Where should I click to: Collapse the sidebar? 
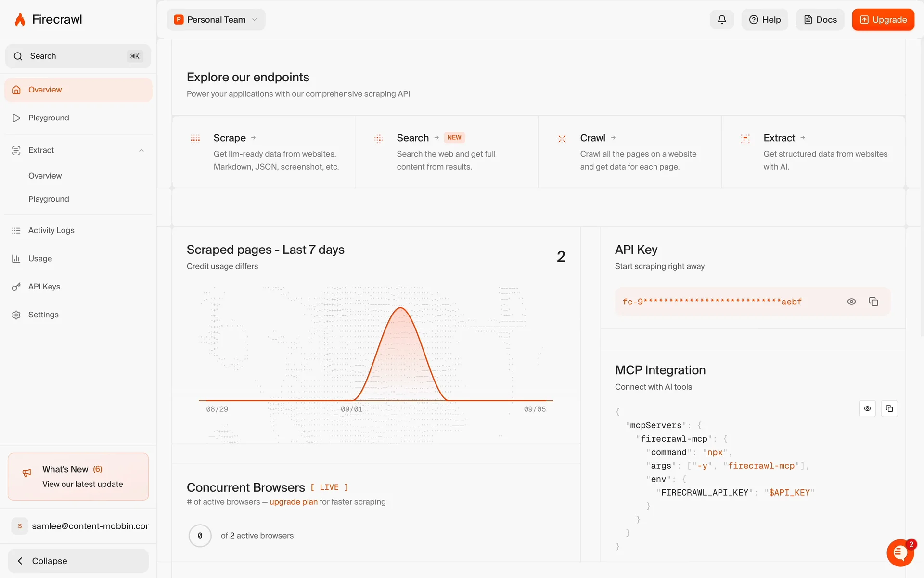point(78,561)
